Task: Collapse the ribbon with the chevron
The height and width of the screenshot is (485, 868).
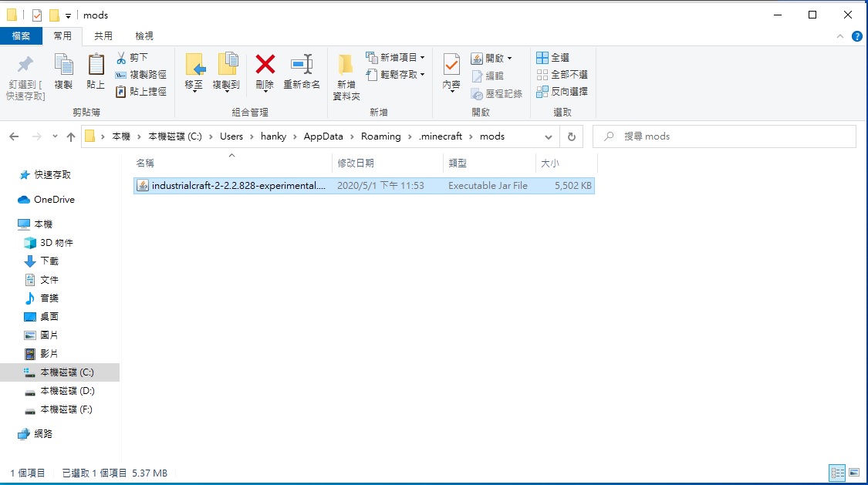Action: point(839,36)
